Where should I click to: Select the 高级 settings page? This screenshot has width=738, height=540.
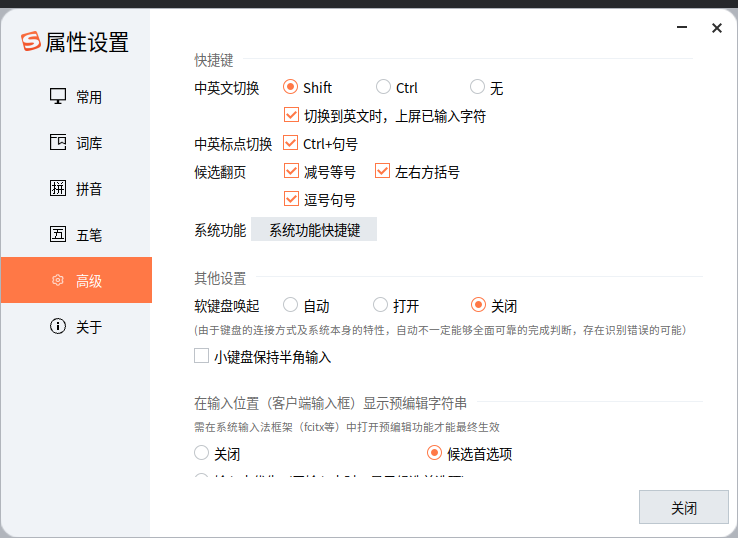[76, 280]
